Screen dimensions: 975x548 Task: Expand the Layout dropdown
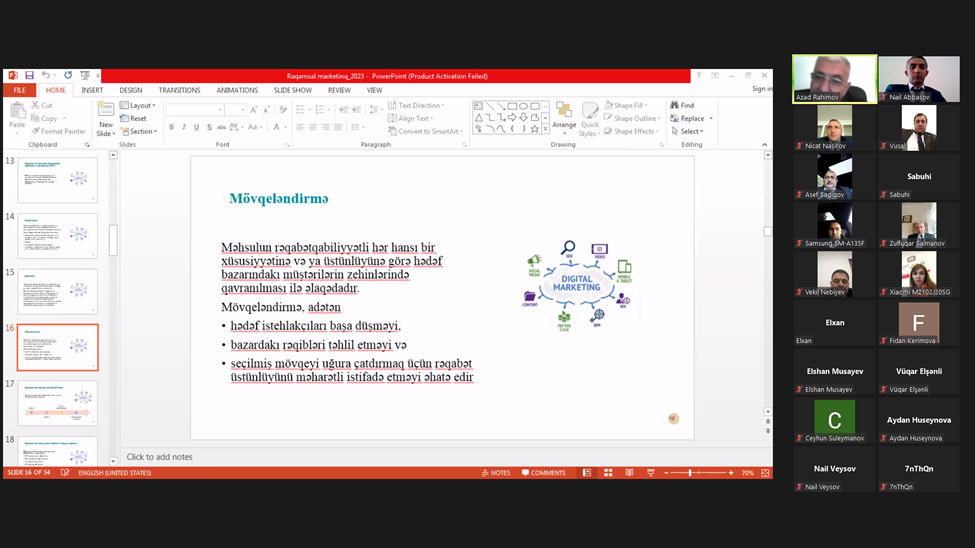point(138,105)
